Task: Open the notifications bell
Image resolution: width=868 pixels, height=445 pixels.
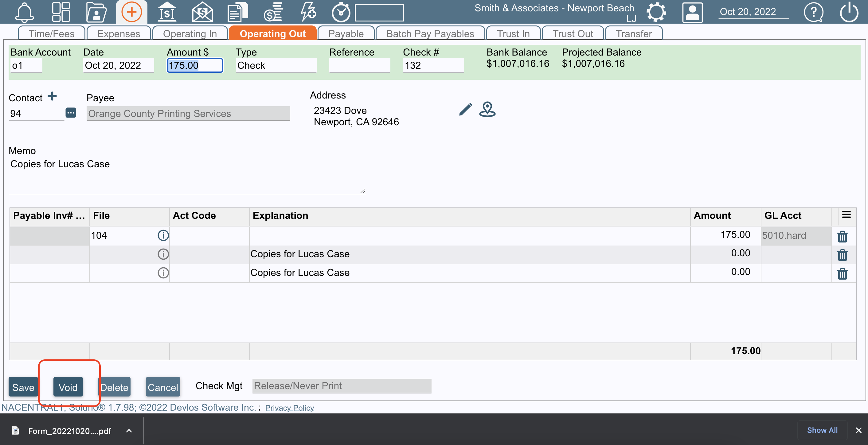Action: pos(24,12)
